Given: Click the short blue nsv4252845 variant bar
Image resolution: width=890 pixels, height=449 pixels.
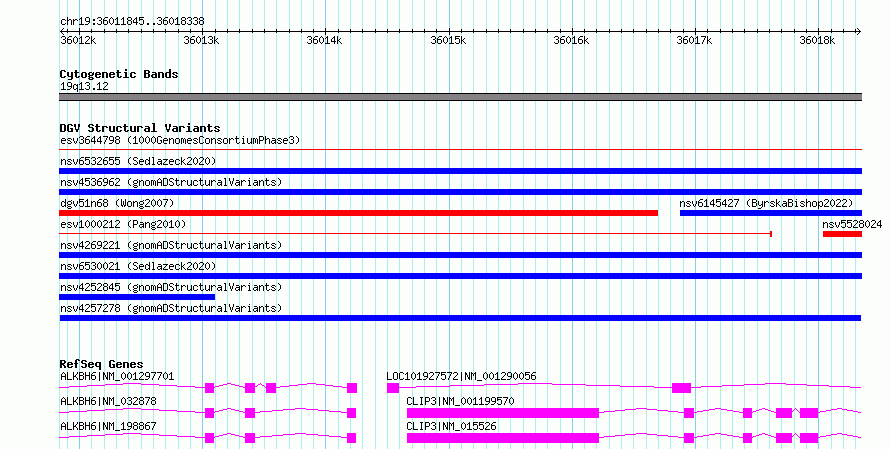Looking at the screenshot, I should (137, 297).
